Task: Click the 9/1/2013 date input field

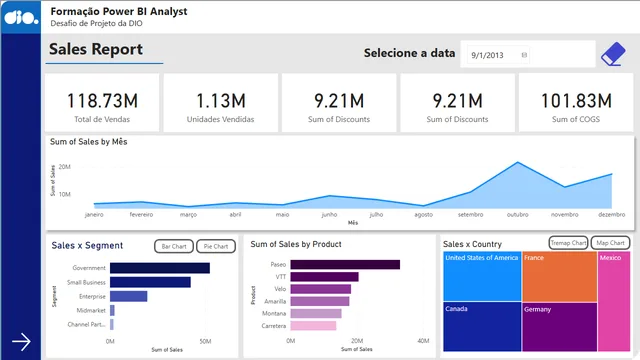Action: (498, 55)
